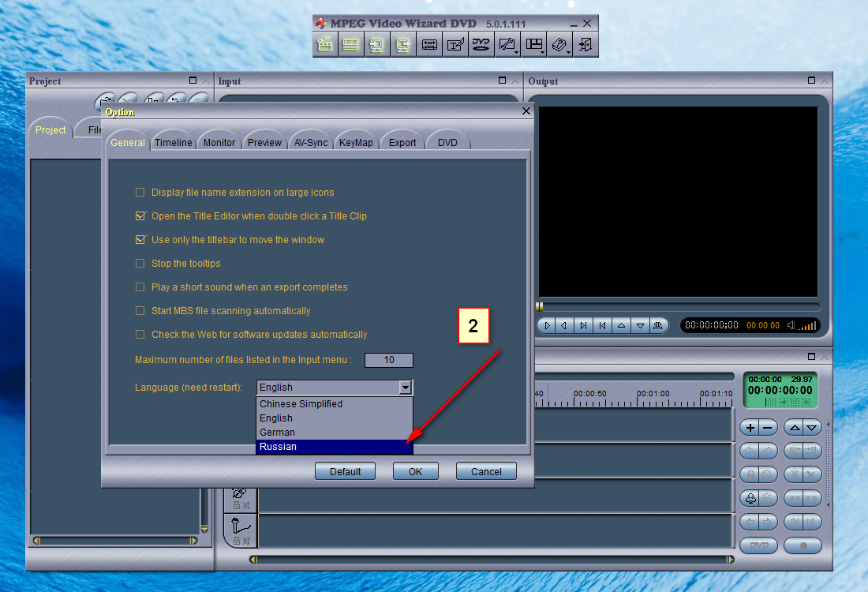Jump to previous marker in Output monitor

click(602, 326)
